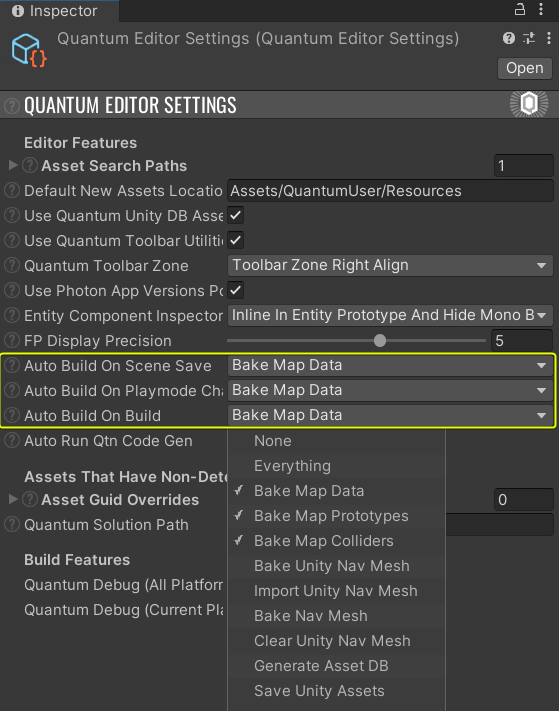559x711 pixels.
Task: Select None in the build options list
Action: [336, 441]
